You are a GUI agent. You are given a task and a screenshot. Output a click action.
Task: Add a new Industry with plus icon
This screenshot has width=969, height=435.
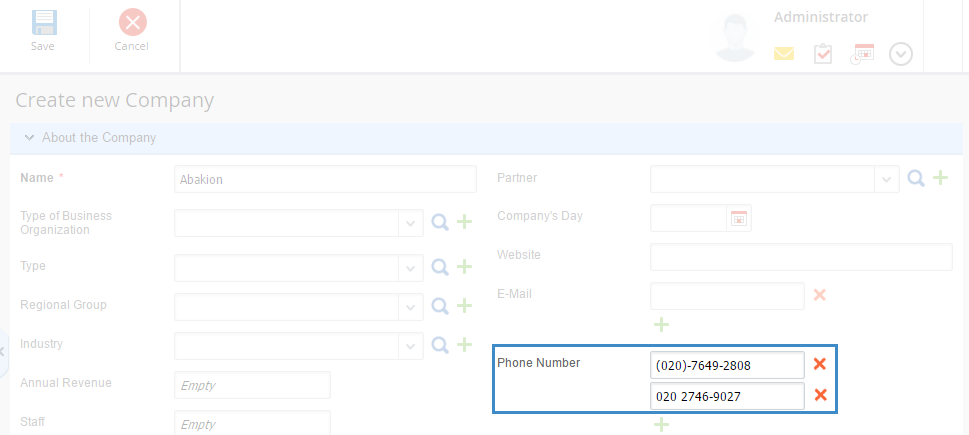pos(464,345)
